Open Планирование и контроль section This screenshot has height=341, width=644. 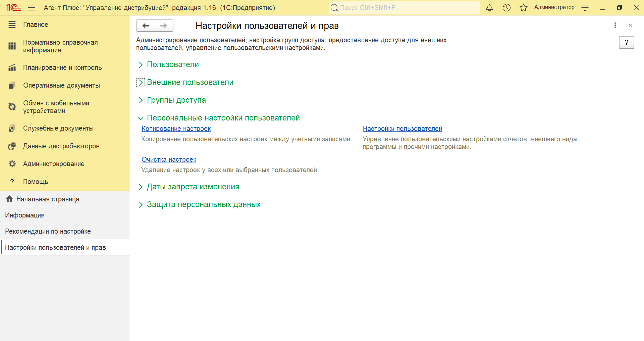(x=65, y=67)
